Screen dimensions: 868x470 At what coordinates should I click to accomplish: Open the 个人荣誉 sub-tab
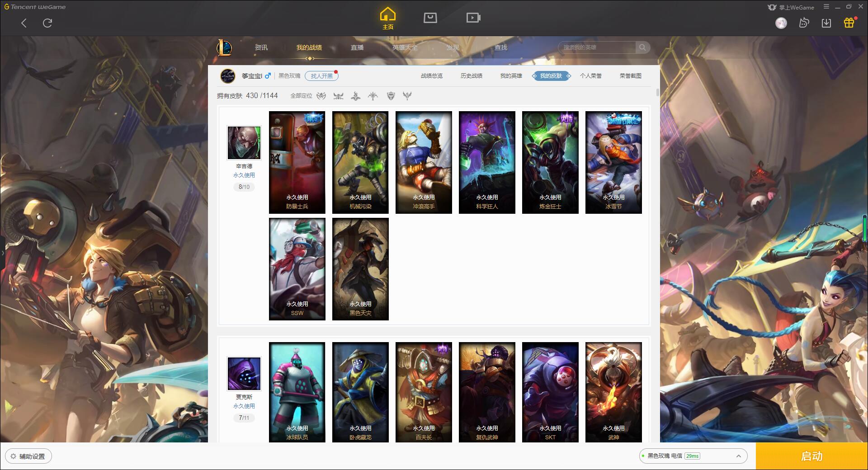coord(591,76)
